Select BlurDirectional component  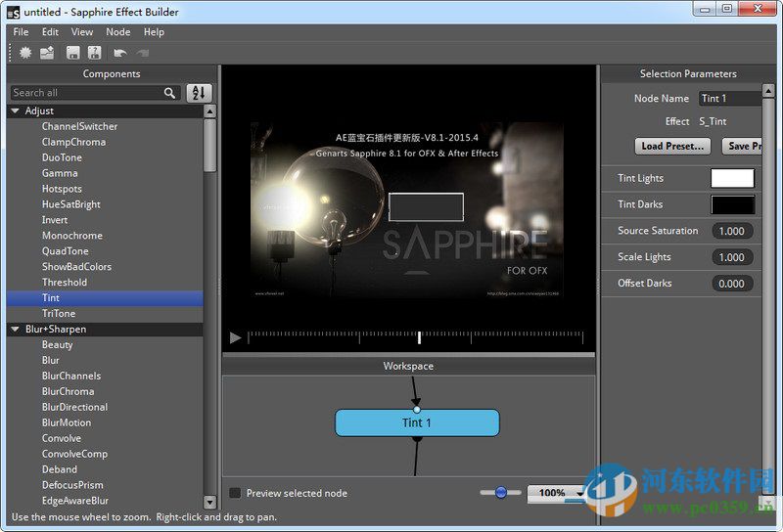coord(75,407)
